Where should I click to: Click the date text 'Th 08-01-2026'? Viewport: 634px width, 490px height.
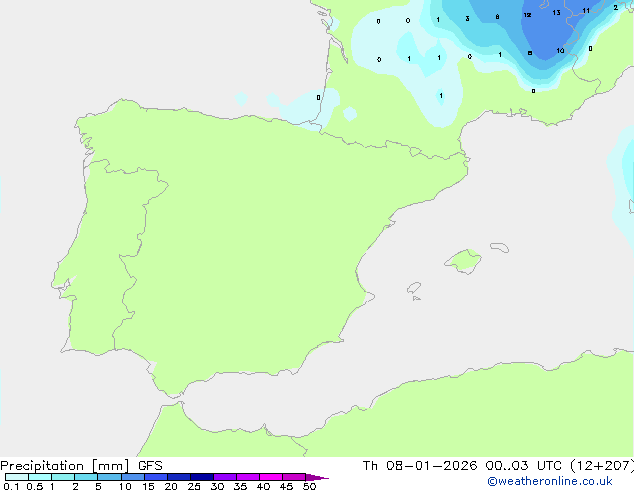pyautogui.click(x=420, y=466)
